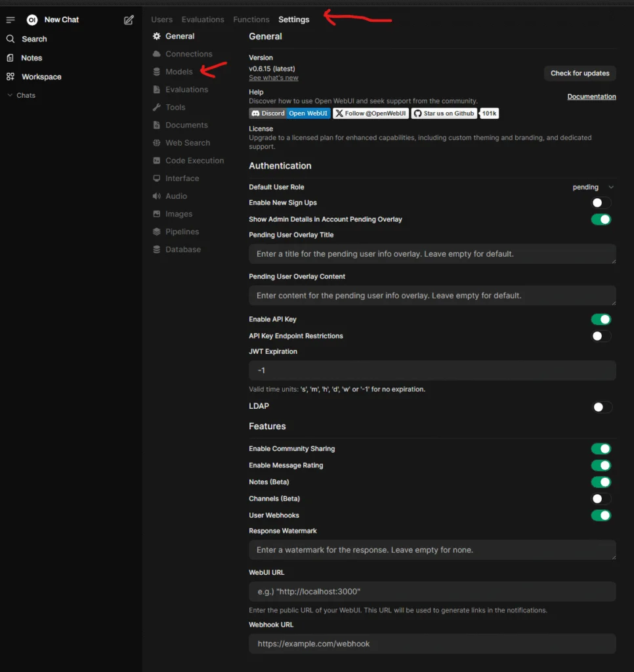The width and height of the screenshot is (634, 672).
Task: Turn on the LDAP switch
Action: coord(602,407)
